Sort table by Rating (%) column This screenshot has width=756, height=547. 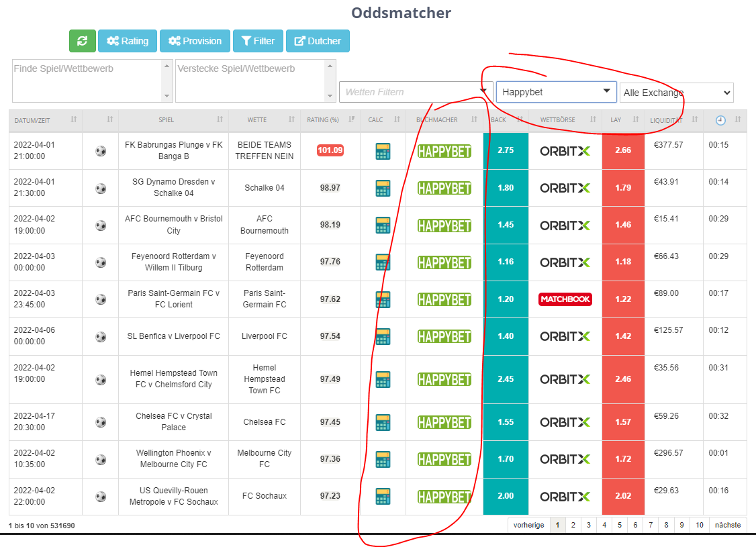tap(330, 120)
